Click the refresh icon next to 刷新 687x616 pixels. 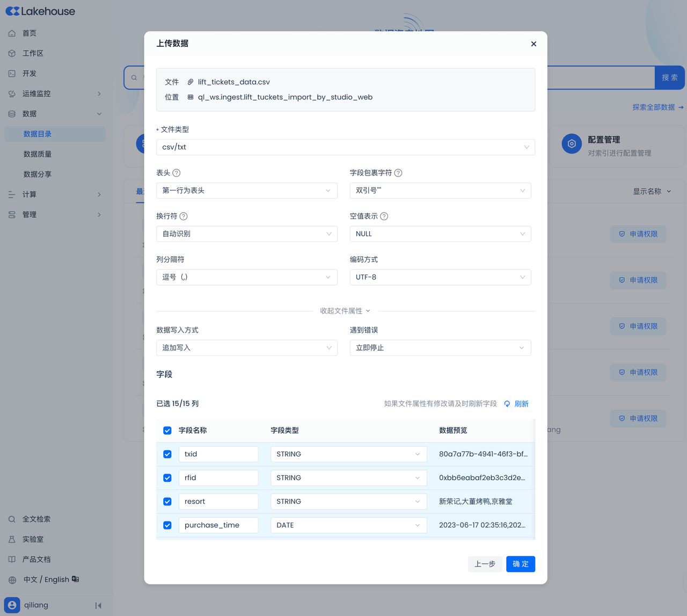click(x=507, y=404)
